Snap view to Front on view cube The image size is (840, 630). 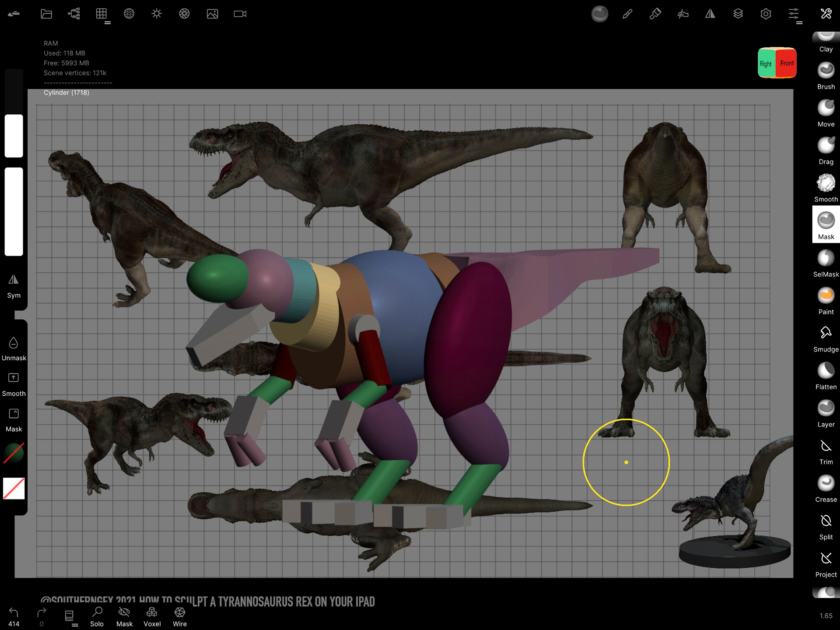point(786,63)
